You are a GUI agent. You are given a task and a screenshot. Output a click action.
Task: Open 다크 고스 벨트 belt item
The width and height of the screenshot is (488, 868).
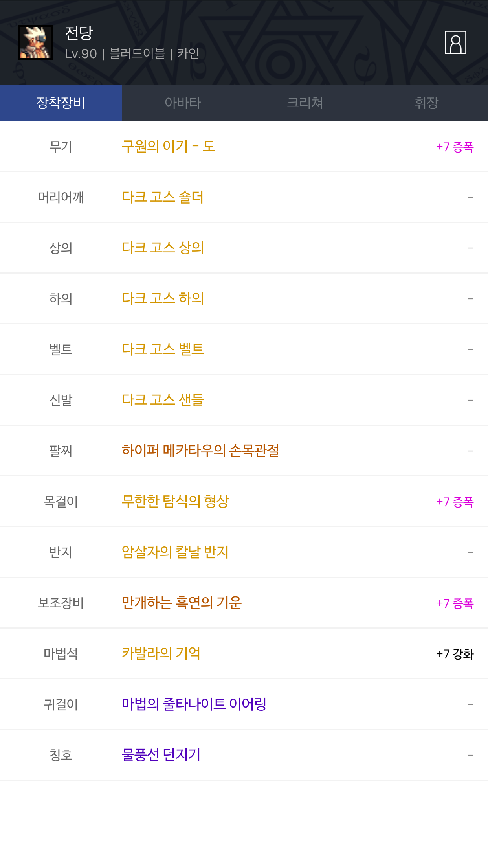coord(163,349)
